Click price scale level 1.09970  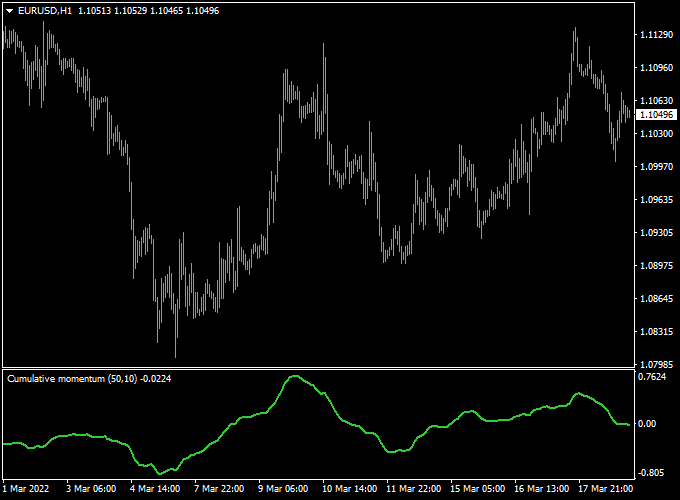pyautogui.click(x=657, y=167)
